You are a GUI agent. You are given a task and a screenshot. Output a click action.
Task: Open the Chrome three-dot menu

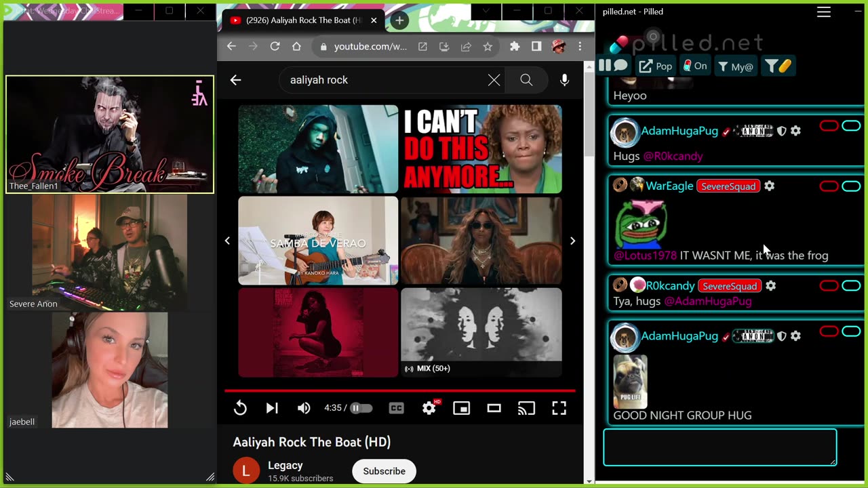coord(580,46)
